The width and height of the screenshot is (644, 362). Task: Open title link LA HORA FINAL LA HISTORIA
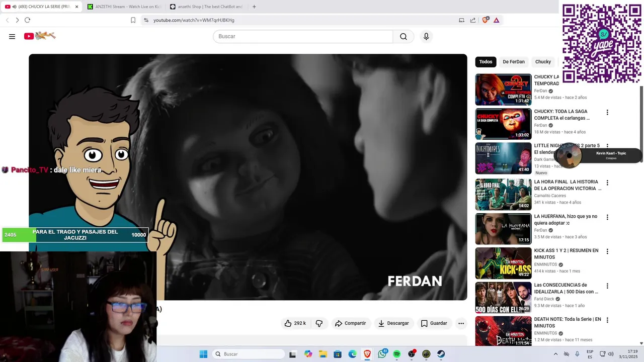click(568, 185)
